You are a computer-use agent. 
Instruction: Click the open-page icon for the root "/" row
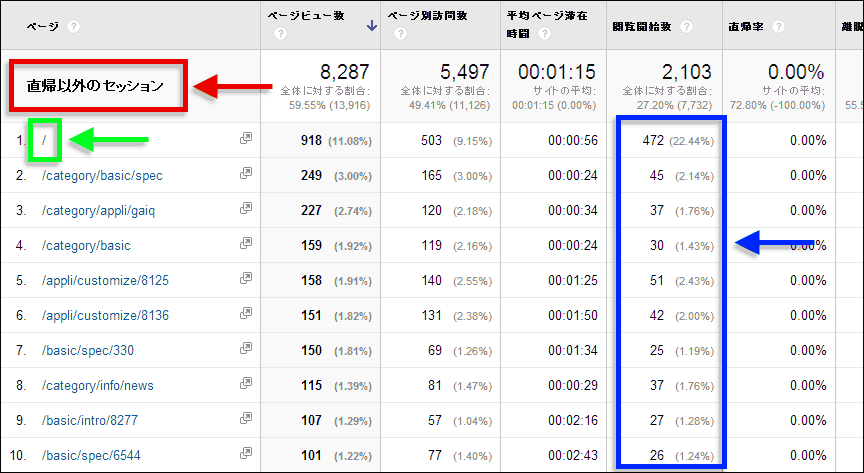pos(245,140)
